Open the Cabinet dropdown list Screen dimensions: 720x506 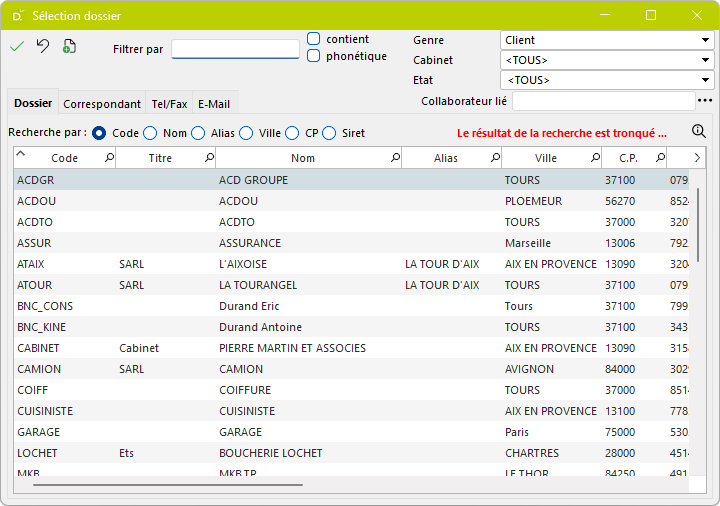pos(606,60)
